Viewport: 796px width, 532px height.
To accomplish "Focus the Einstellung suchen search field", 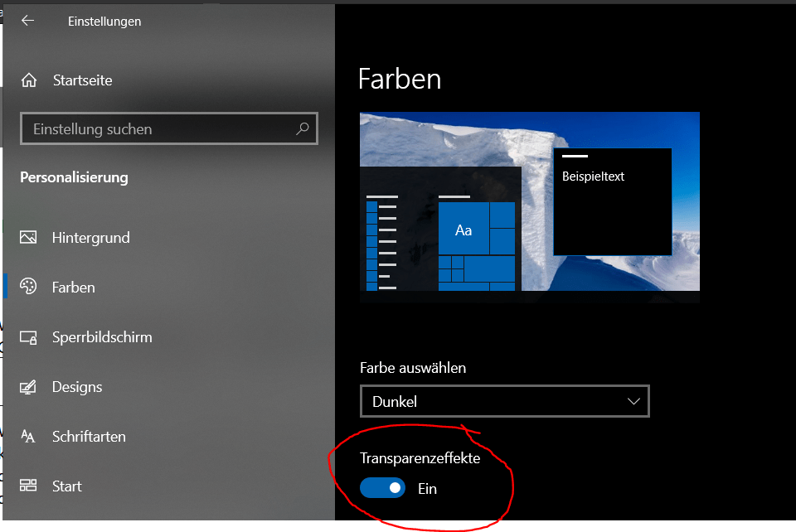I will click(158, 129).
